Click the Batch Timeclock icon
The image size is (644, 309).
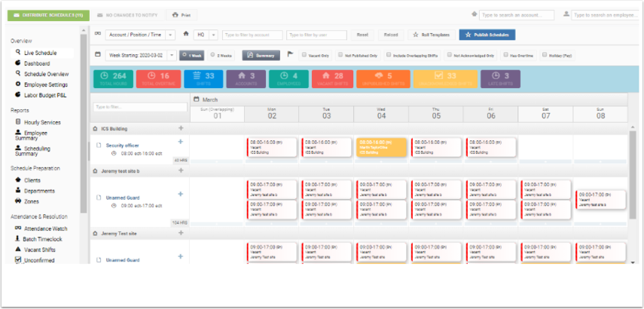pos(18,239)
